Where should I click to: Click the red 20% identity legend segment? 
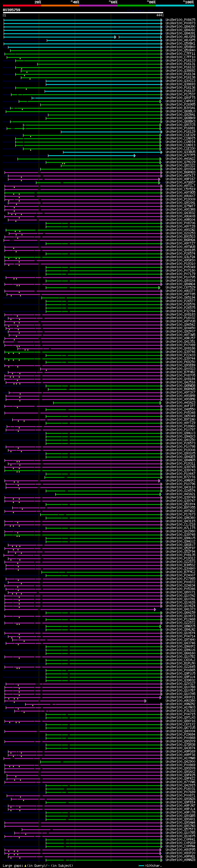(22, 6)
